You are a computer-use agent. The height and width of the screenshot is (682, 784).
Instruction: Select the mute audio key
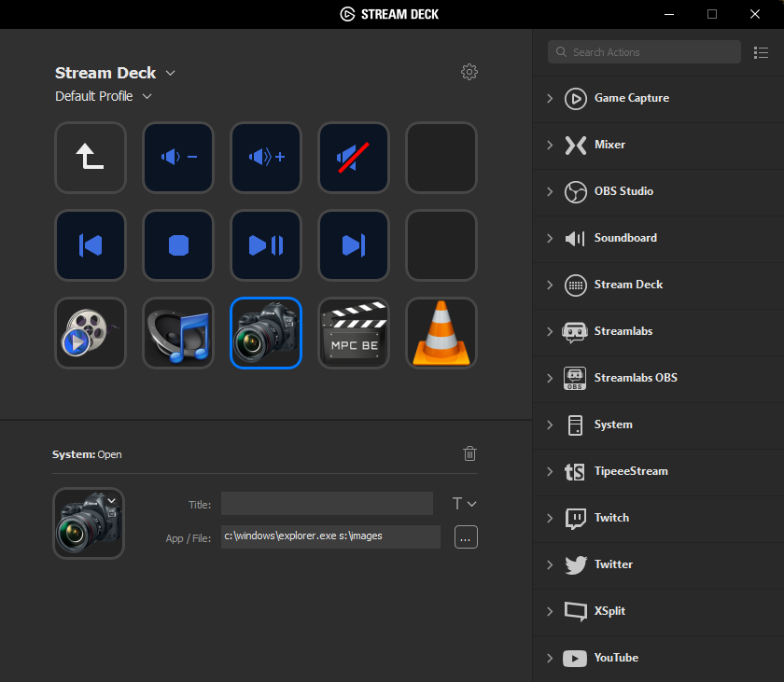[x=353, y=158]
